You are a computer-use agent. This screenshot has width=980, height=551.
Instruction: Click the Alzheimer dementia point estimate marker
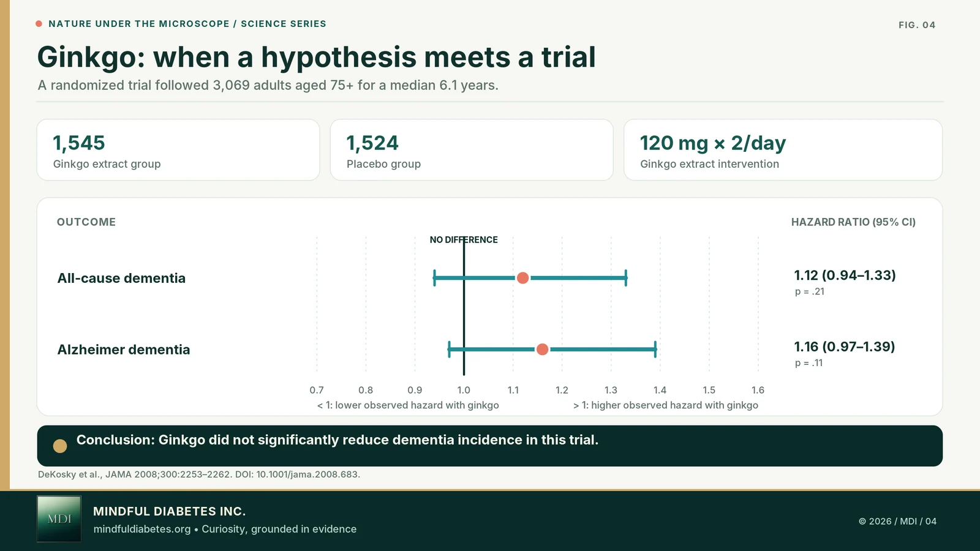[x=542, y=350]
